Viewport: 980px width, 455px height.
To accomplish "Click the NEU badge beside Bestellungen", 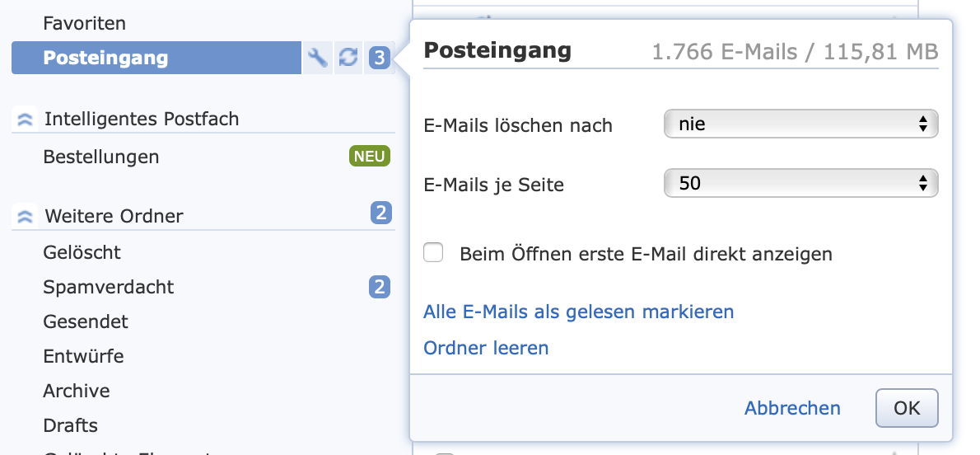I will click(x=369, y=157).
